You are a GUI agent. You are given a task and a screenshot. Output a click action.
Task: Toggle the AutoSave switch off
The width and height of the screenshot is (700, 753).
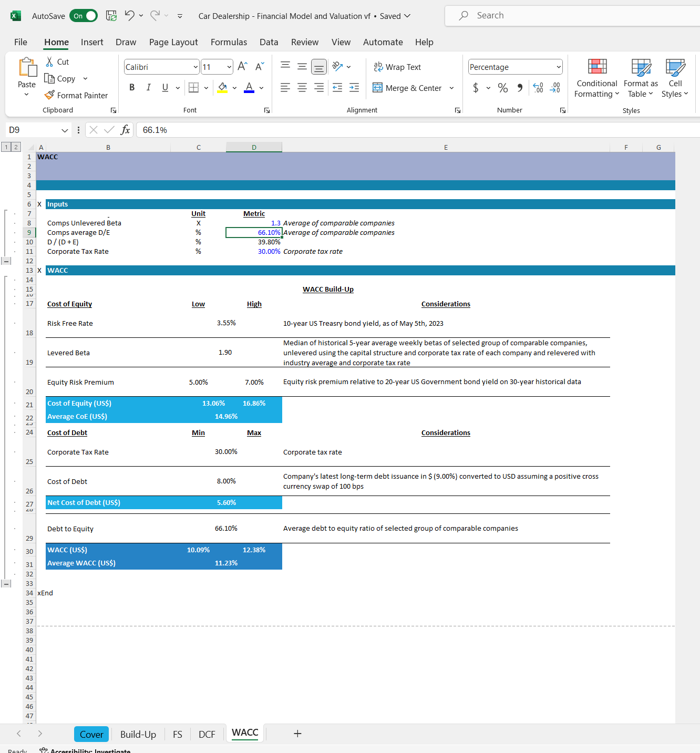coord(84,16)
